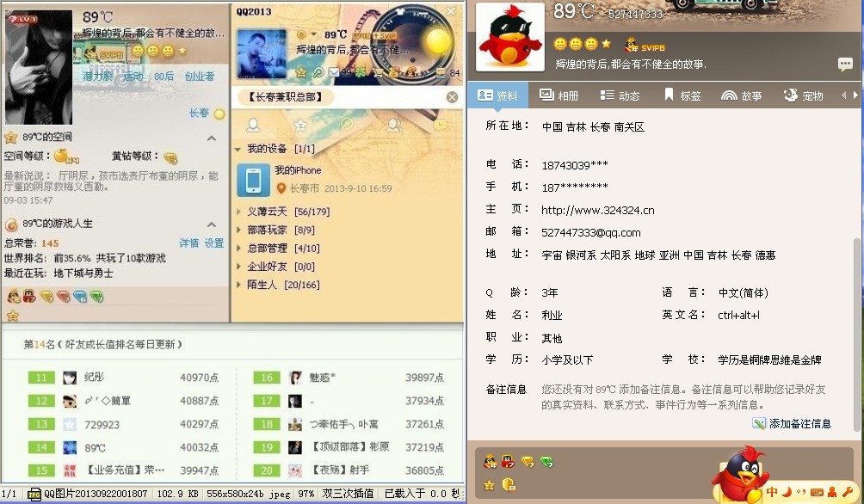Open the homepage link www.324324.cn
Image resolution: width=864 pixels, height=504 pixels.
click(597, 210)
